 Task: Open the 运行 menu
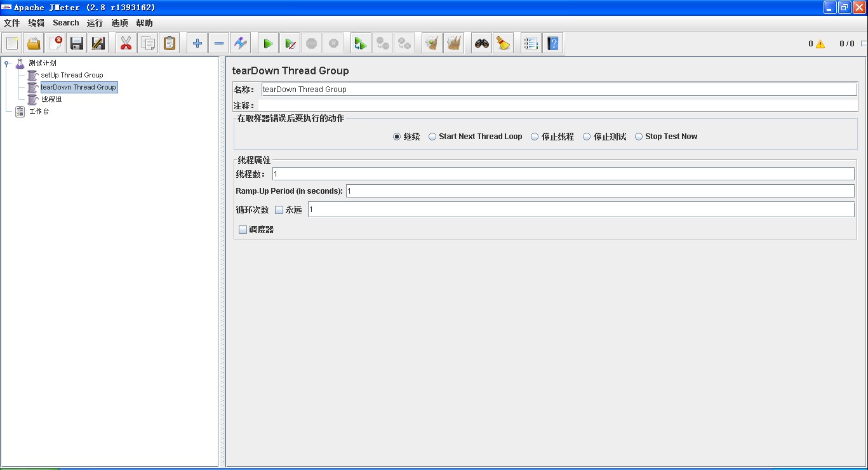pyautogui.click(x=95, y=23)
